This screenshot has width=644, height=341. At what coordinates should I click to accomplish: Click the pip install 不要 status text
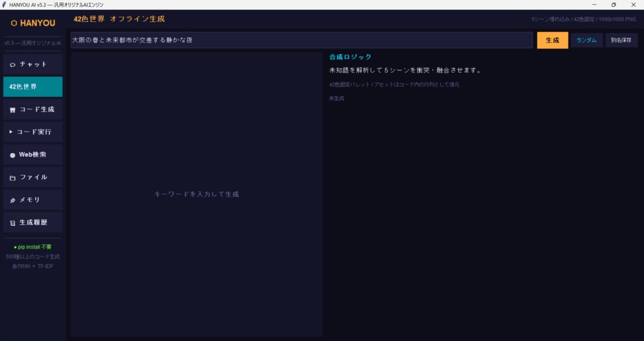[x=33, y=247]
